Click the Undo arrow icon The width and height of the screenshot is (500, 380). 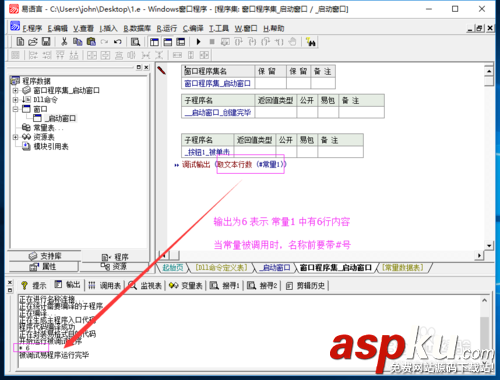[x=117, y=42]
